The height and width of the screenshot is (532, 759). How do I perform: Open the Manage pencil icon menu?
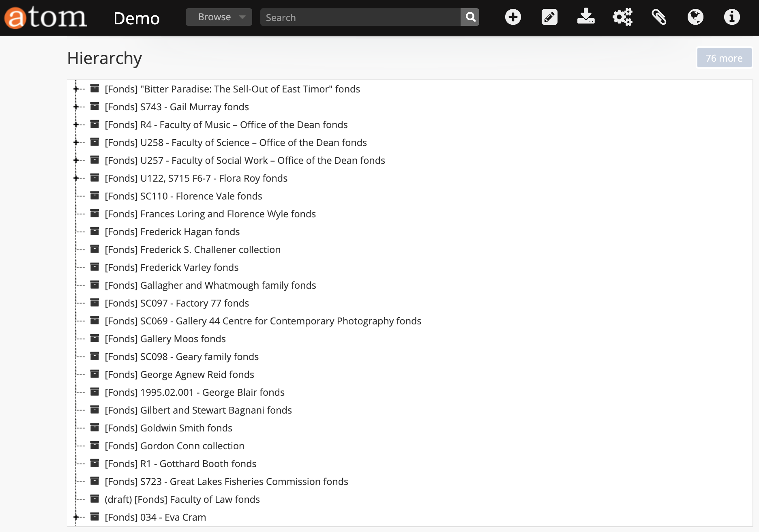pyautogui.click(x=549, y=17)
